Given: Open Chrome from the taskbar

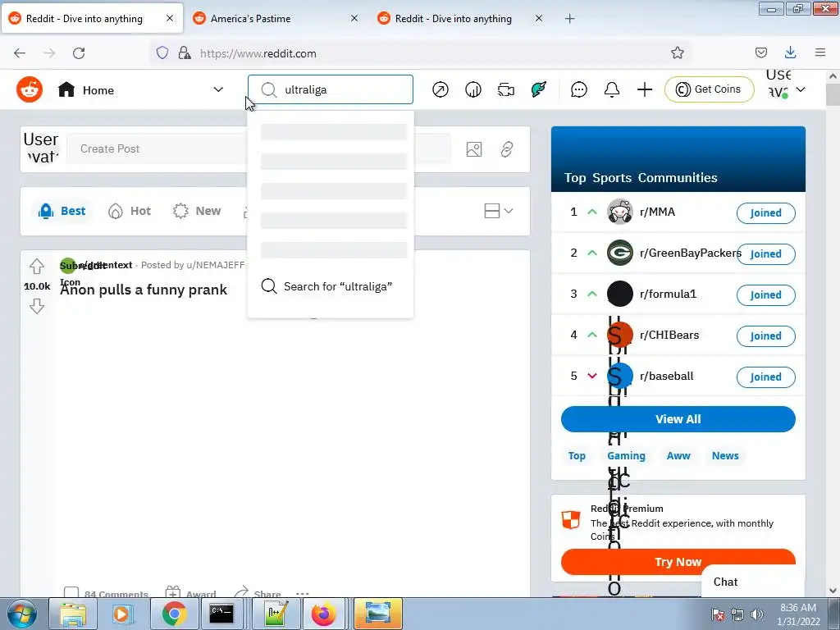Looking at the screenshot, I should pyautogui.click(x=174, y=614).
